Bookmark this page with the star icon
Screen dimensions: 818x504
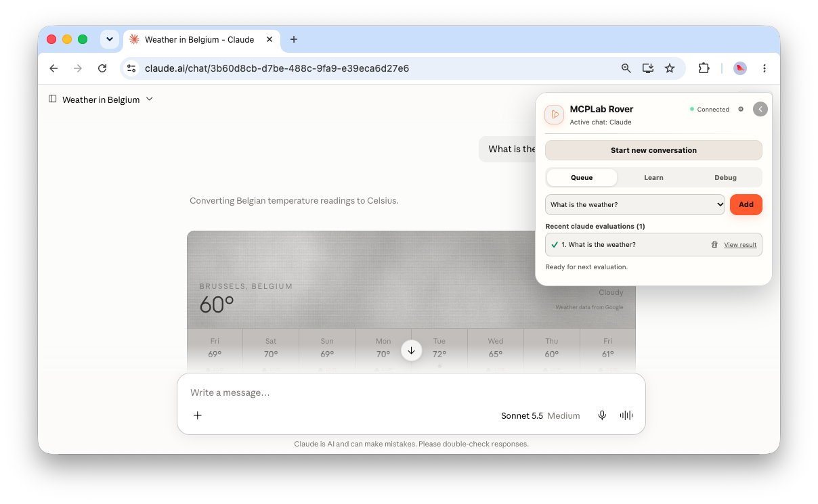point(670,68)
